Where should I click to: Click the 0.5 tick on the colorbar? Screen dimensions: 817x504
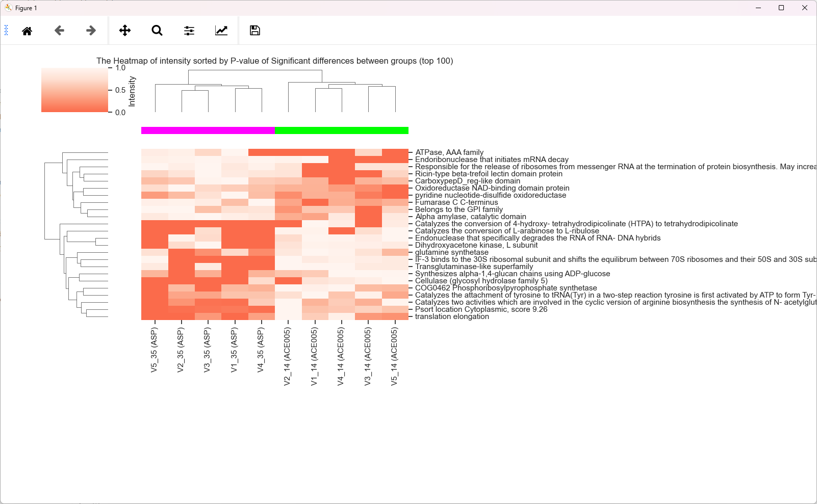pos(120,90)
